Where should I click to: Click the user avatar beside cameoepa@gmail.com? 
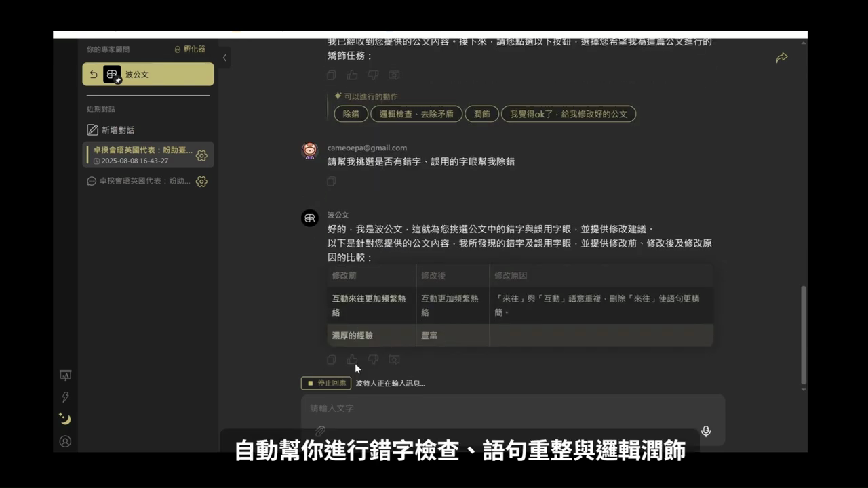point(310,151)
